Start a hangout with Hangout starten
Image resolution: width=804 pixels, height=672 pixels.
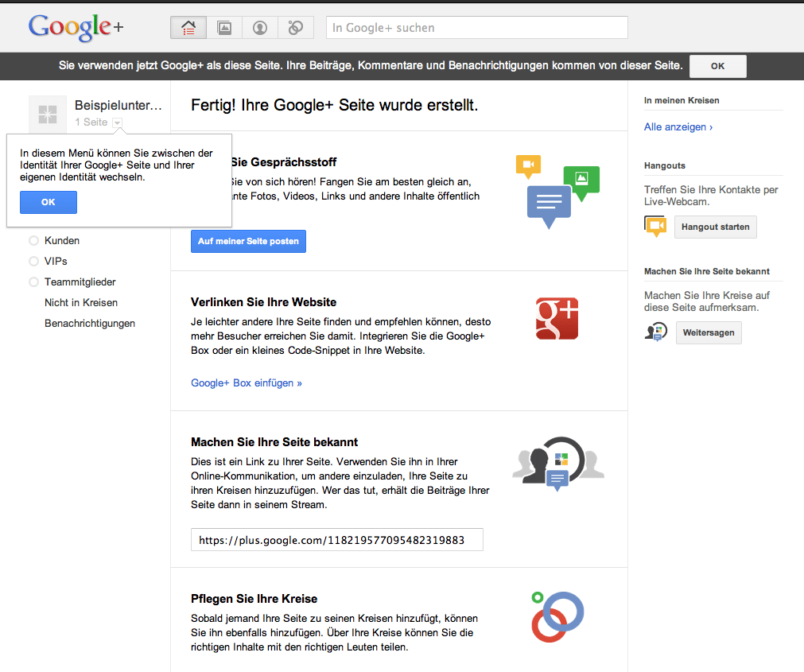715,227
